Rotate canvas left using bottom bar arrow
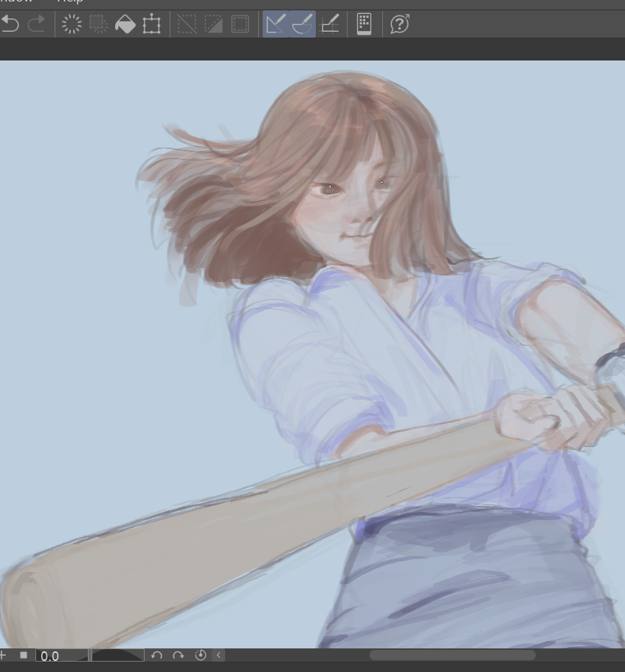Image resolution: width=625 pixels, height=672 pixels. pyautogui.click(x=156, y=655)
